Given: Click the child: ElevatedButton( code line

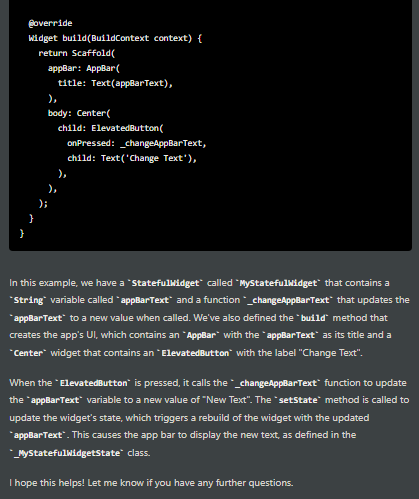Looking at the screenshot, I should click(x=111, y=128).
